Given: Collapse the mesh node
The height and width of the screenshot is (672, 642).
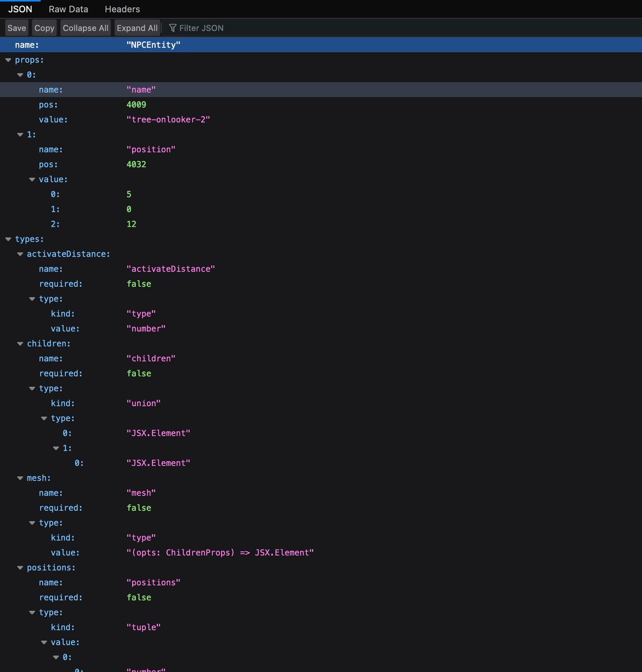Looking at the screenshot, I should click(20, 478).
